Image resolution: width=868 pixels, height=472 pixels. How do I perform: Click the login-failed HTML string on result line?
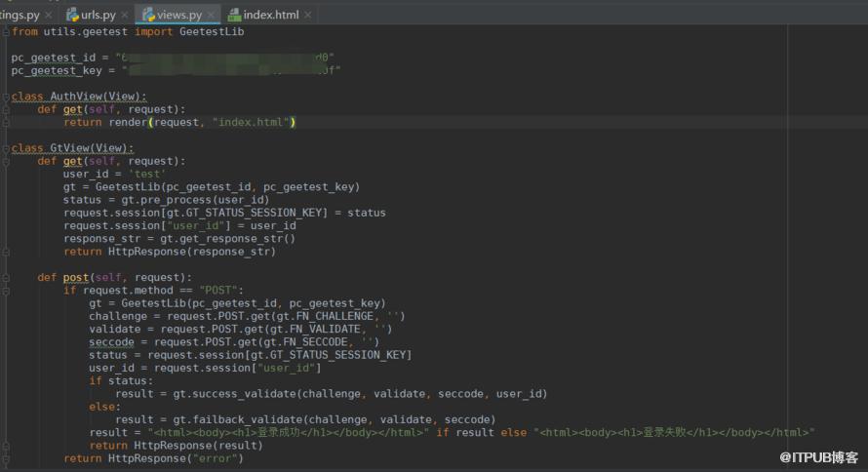click(674, 433)
